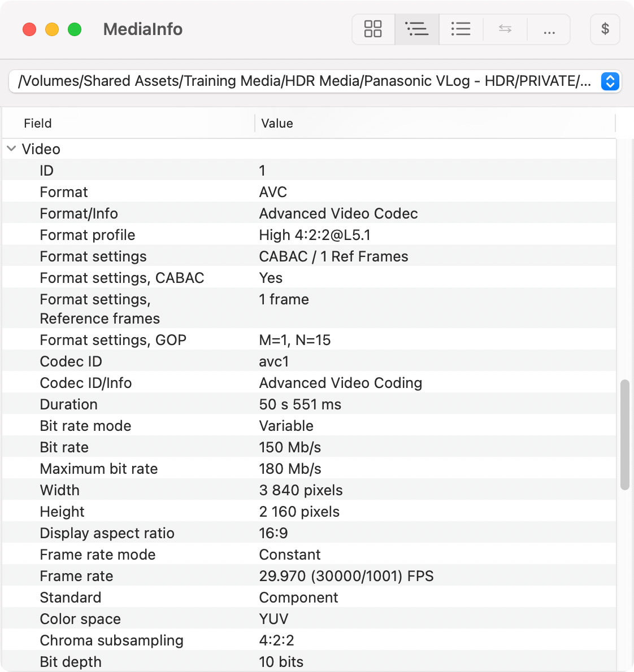Click the 'Component' value
This screenshot has height=672, width=634.
click(298, 597)
